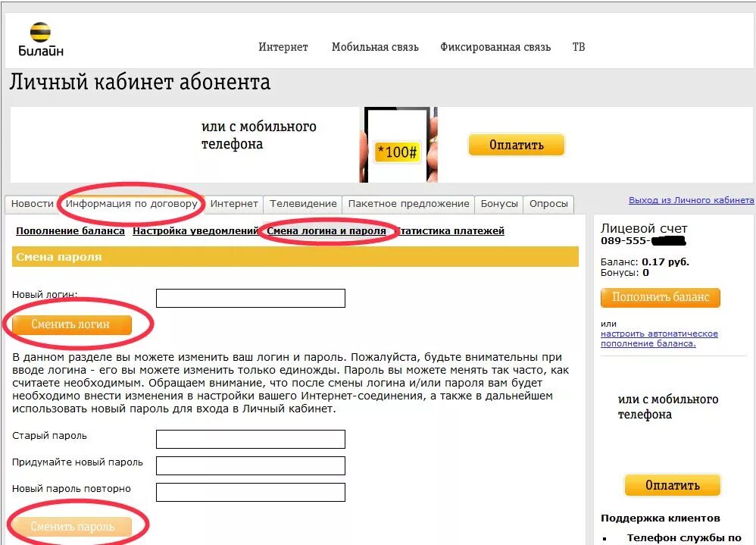Open Фиксированная связь in top navigation
The height and width of the screenshot is (545, 756).
pyautogui.click(x=495, y=47)
